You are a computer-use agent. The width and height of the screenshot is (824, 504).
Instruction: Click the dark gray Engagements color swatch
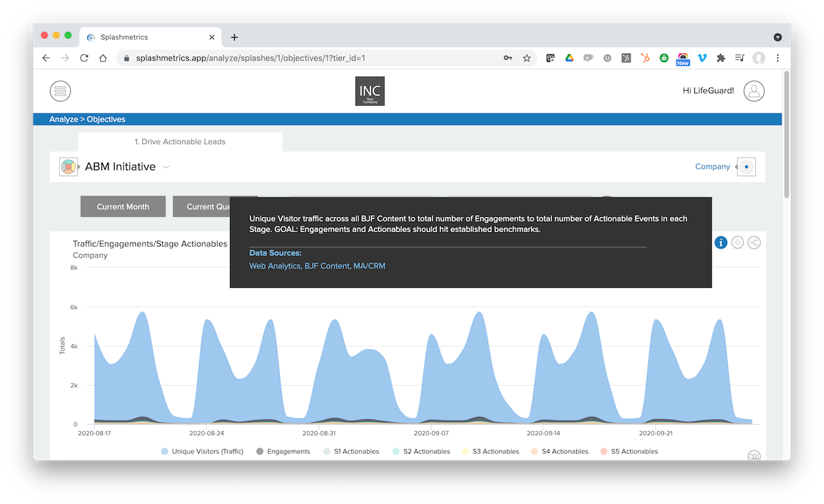pyautogui.click(x=260, y=452)
